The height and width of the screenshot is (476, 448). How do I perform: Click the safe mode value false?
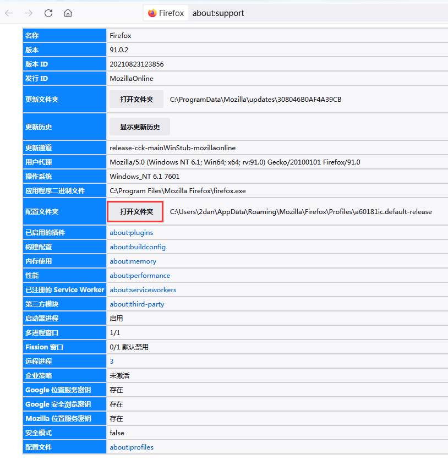pos(117,433)
